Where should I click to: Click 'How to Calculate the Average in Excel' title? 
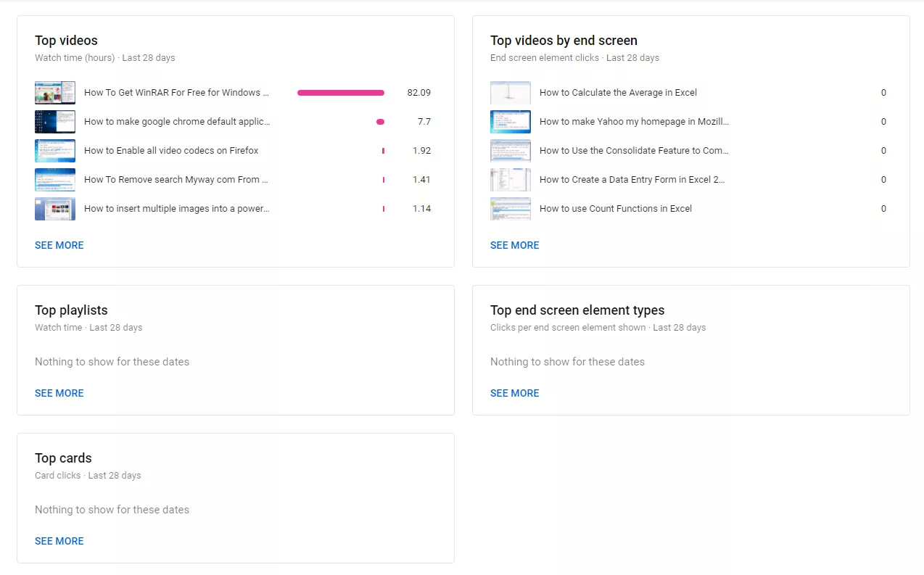[618, 93]
